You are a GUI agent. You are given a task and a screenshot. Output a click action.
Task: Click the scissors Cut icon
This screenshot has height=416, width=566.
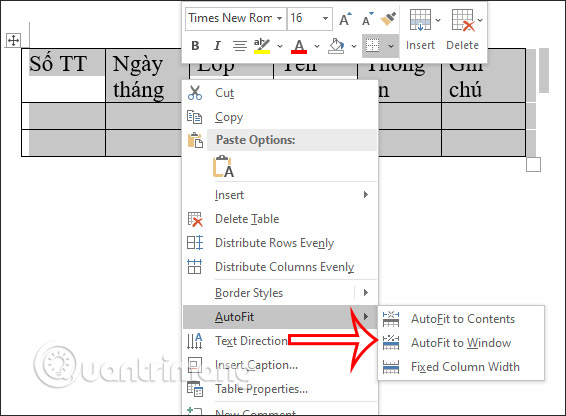195,93
